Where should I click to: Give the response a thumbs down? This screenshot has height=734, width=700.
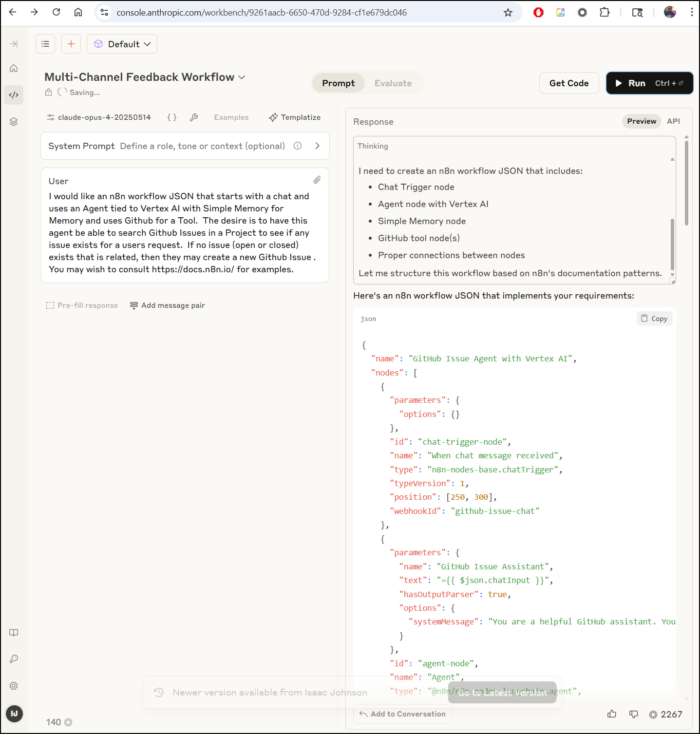click(634, 714)
